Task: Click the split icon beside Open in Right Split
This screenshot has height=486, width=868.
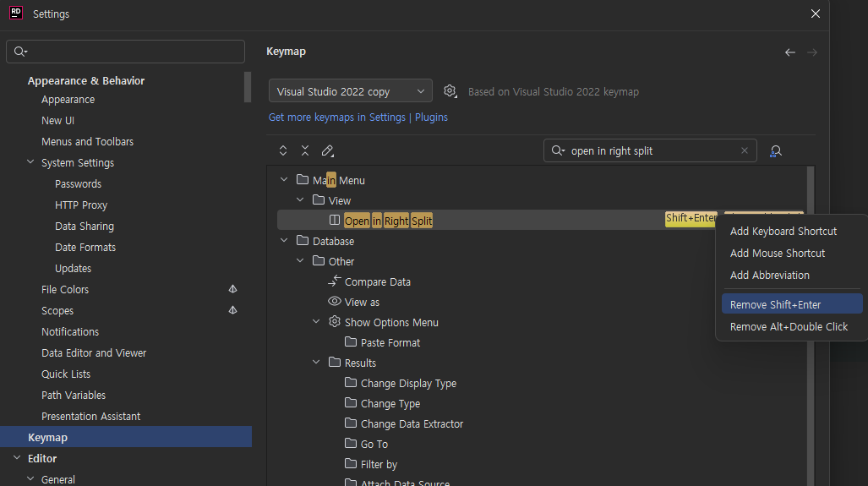Action: pos(335,220)
